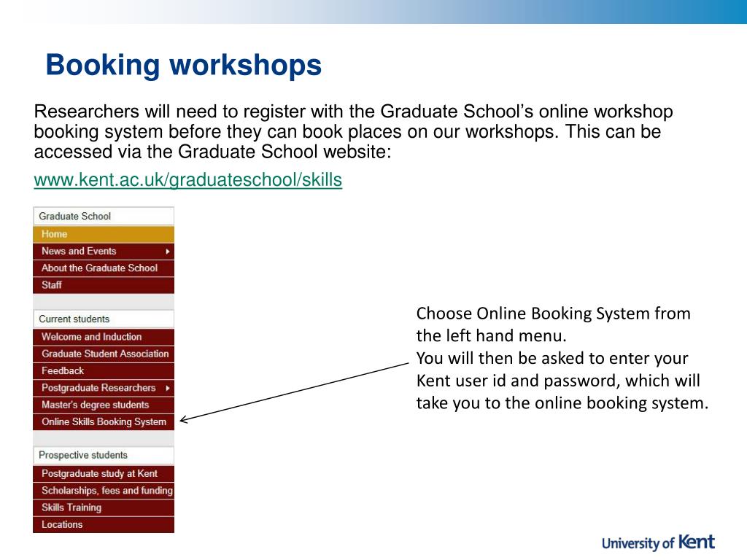
Task: Open Postgraduate study at Kent
Action: coord(104,474)
